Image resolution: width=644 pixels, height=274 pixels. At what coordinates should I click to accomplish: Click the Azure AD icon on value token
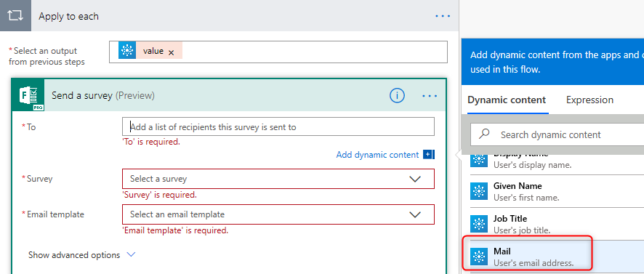tap(127, 52)
